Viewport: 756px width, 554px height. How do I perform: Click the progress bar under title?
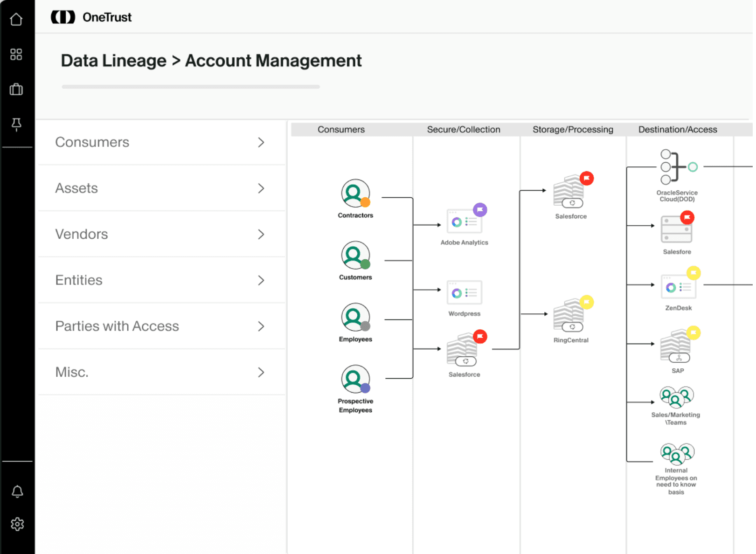point(191,87)
